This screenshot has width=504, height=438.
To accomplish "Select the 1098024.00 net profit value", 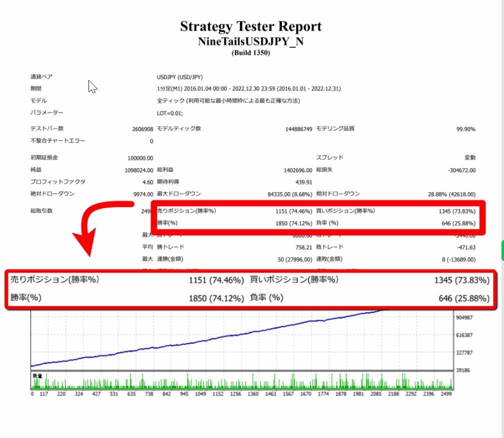I will coord(139,170).
